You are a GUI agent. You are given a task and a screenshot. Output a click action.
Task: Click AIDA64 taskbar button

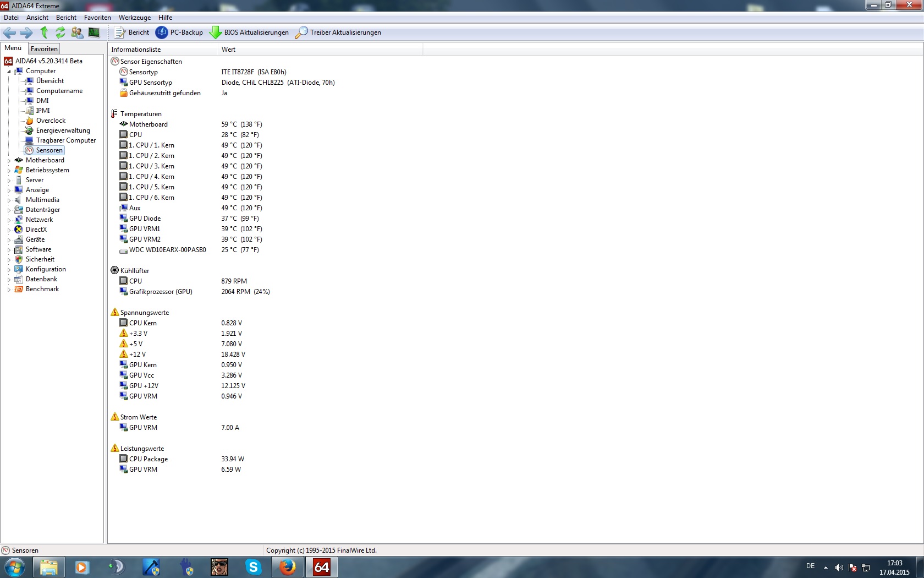pyautogui.click(x=321, y=567)
